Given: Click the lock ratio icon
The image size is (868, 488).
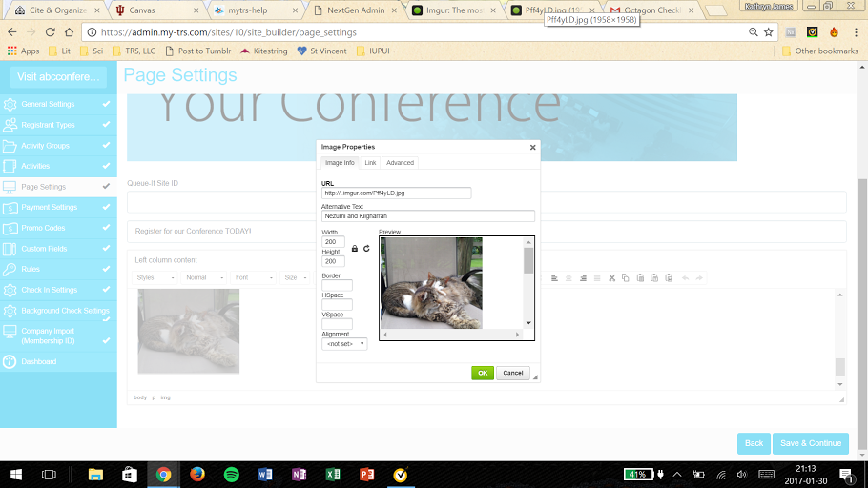Looking at the screenshot, I should pyautogui.click(x=355, y=249).
